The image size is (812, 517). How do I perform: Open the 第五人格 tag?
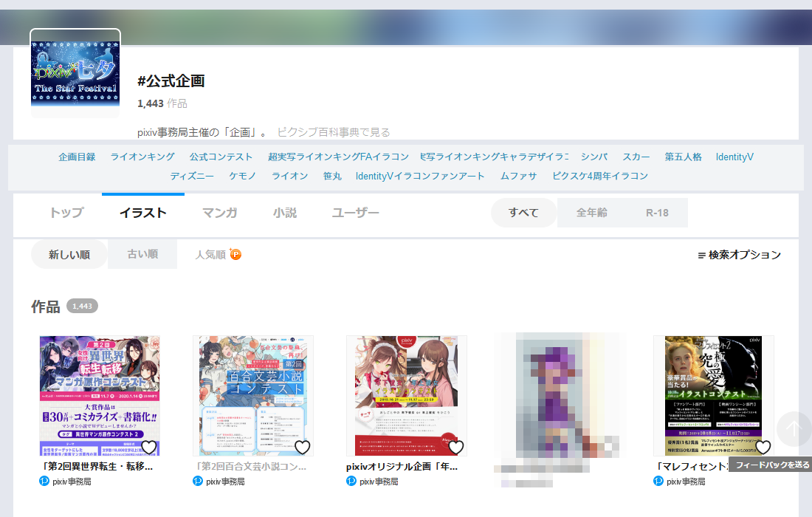[683, 157]
